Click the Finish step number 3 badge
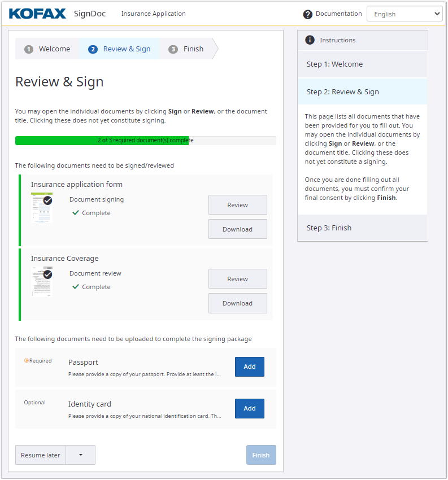 (173, 49)
